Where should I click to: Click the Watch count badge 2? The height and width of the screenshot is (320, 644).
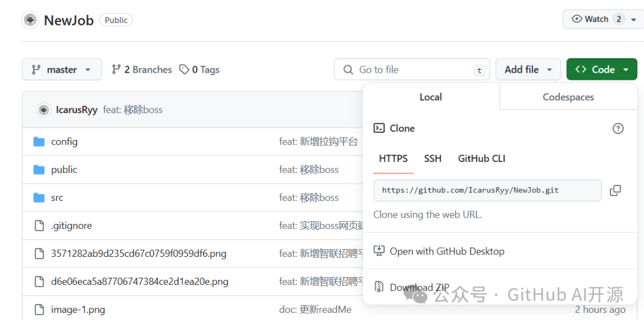click(x=618, y=19)
